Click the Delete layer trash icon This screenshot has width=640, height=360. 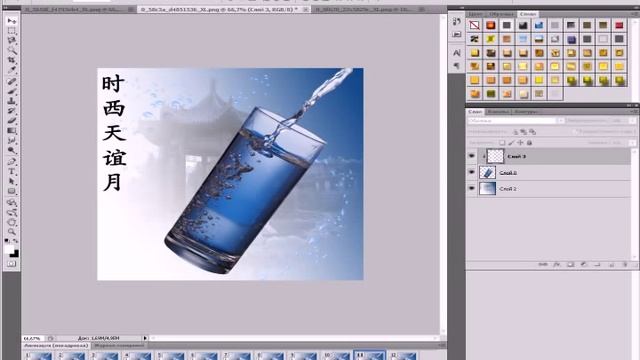pyautogui.click(x=625, y=265)
